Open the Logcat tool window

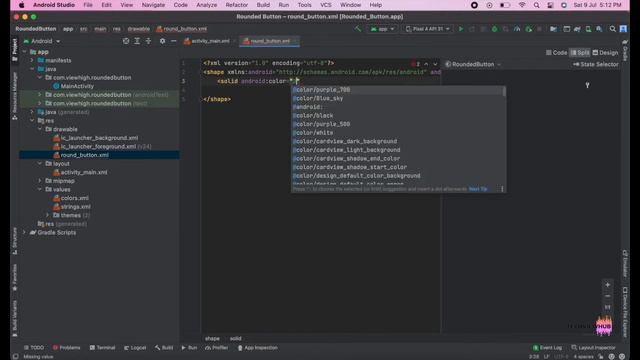pos(135,348)
